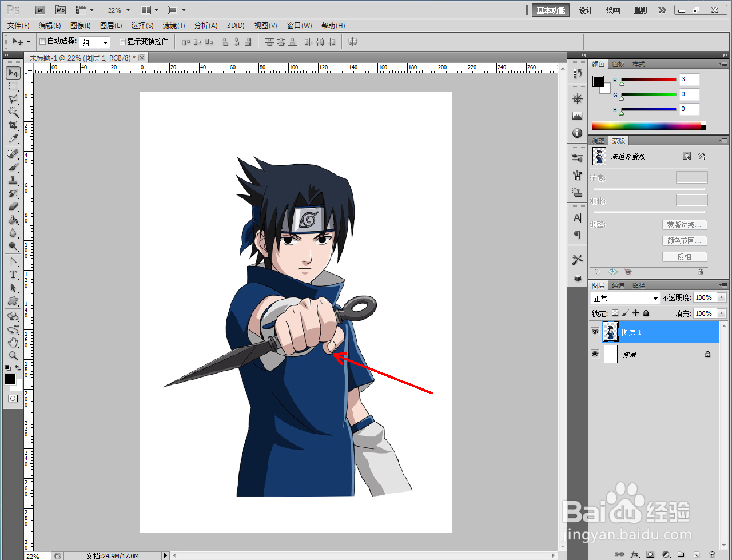
Task: Select the Brush tool
Action: 13,168
